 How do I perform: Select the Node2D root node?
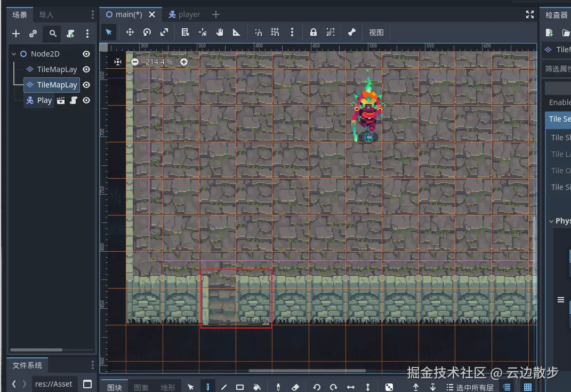pos(45,54)
